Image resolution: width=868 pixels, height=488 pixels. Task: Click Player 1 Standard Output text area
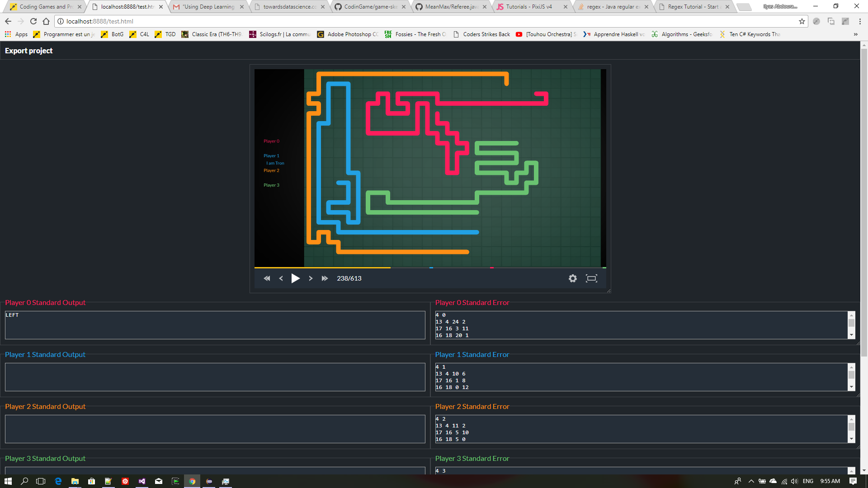[x=215, y=377]
